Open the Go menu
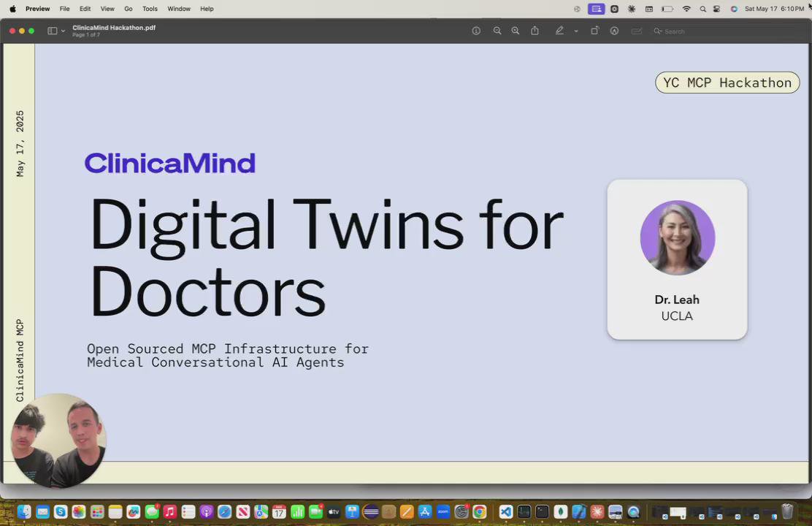Viewport: 812px width, 526px height. 129,9
